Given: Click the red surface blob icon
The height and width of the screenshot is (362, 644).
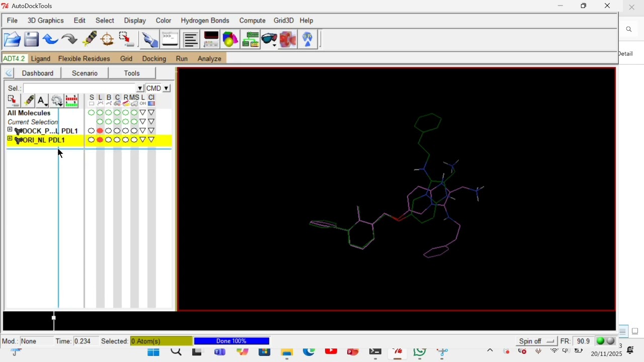Looking at the screenshot, I should 289,39.
